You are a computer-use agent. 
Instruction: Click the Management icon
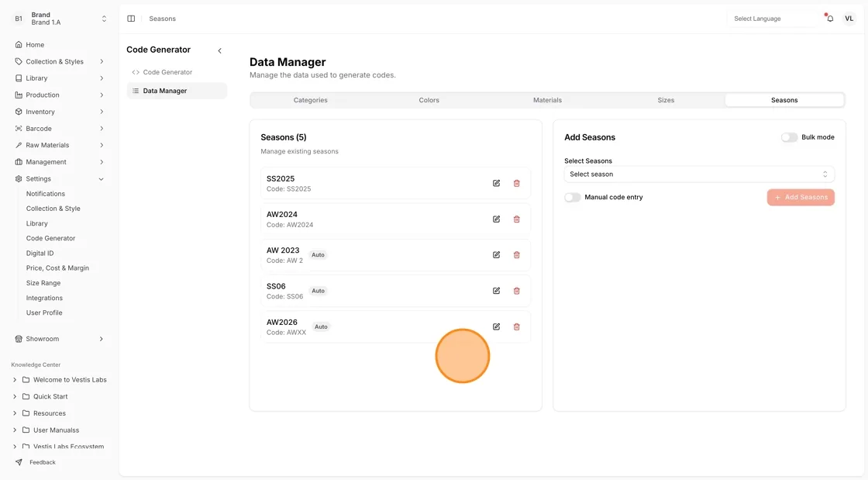tap(19, 161)
